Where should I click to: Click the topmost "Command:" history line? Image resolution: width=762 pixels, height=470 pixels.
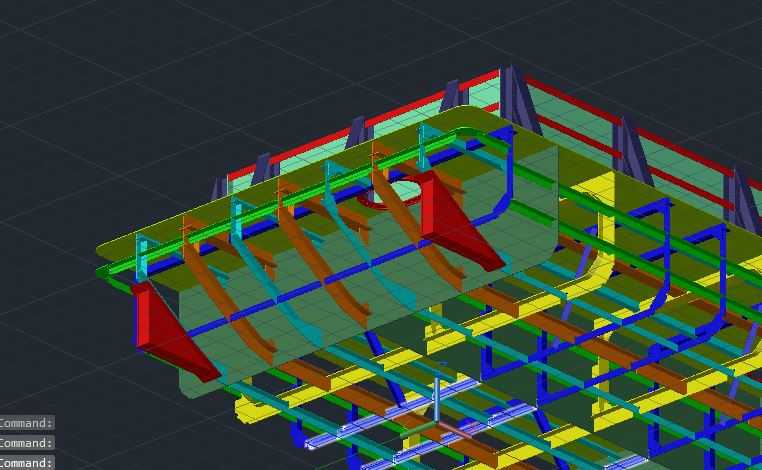tap(27, 423)
